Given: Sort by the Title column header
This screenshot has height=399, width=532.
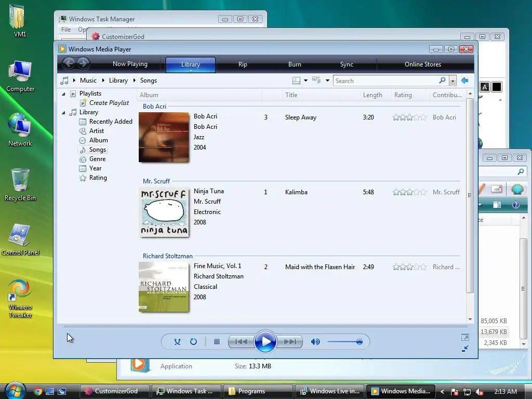Looking at the screenshot, I should (x=321, y=95).
